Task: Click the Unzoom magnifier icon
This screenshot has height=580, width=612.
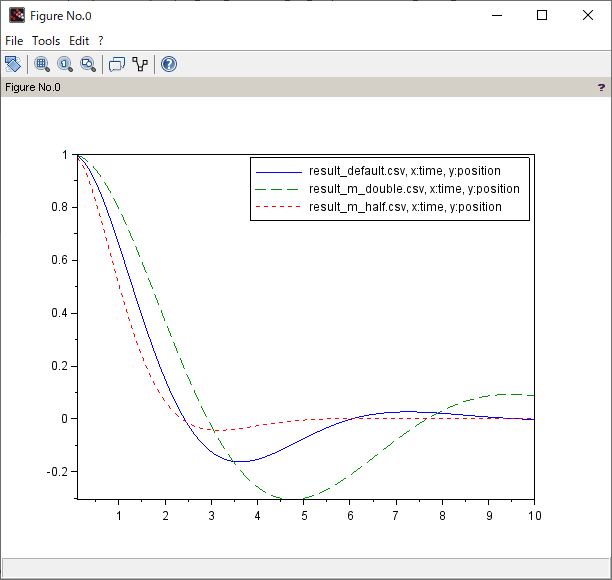Action: pyautogui.click(x=88, y=64)
